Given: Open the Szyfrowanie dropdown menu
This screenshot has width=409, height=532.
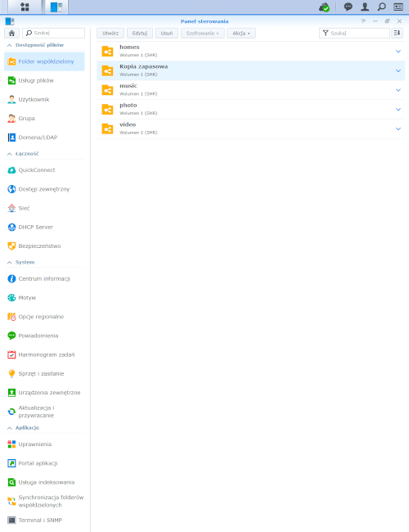Looking at the screenshot, I should [203, 34].
